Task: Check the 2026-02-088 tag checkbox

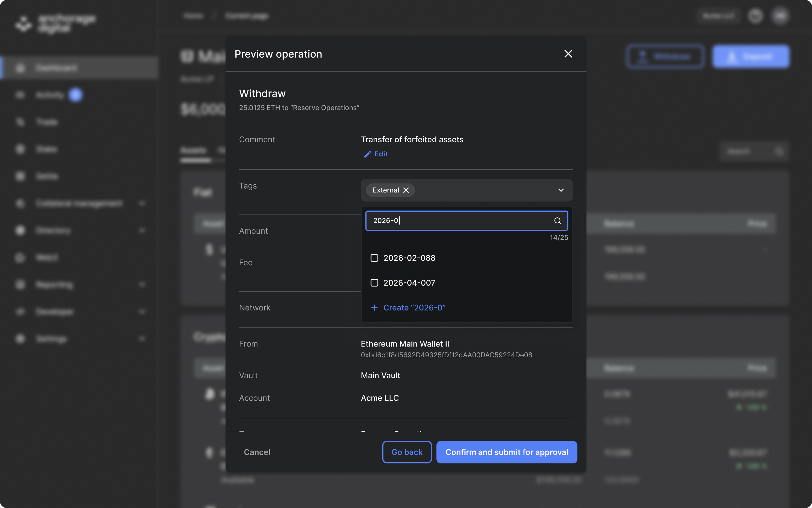Action: (x=374, y=258)
